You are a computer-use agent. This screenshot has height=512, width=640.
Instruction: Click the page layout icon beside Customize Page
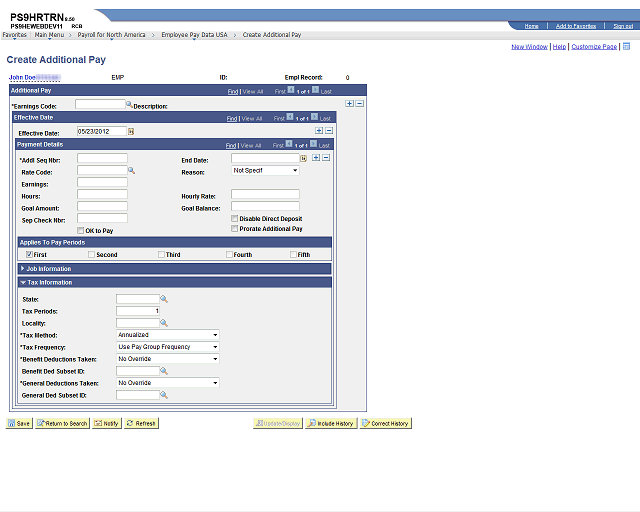(627, 46)
